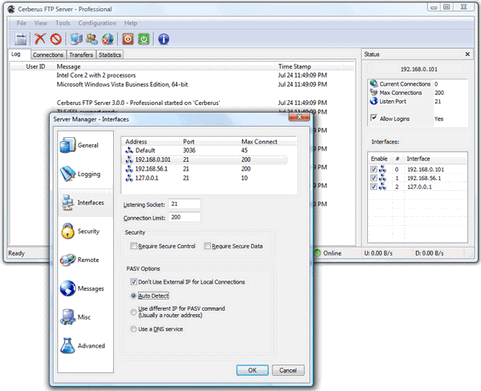Click the Max Connect column header
Screen dimensions: 481x391
click(x=259, y=142)
